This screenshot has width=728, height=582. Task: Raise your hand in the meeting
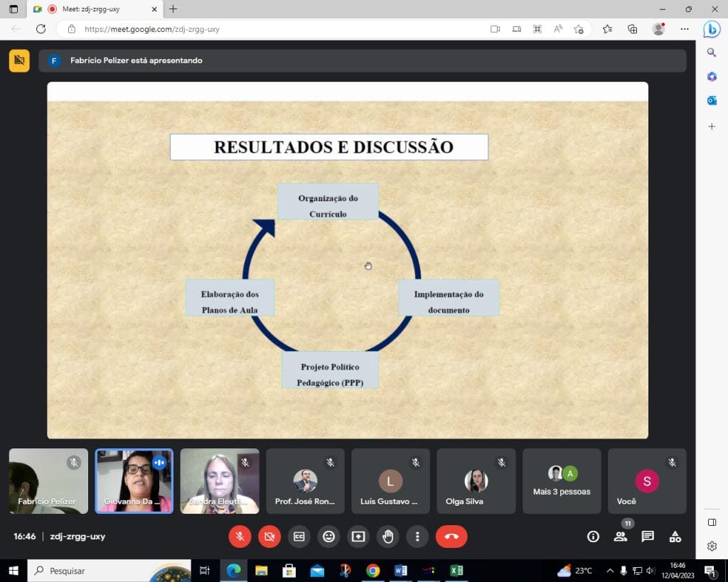(x=388, y=537)
